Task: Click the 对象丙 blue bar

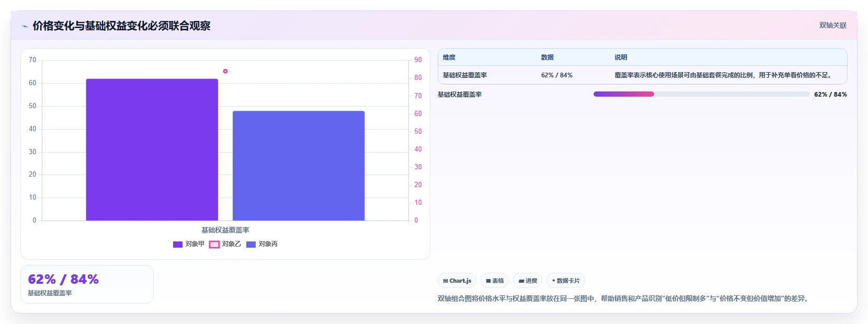Action: [x=299, y=166]
